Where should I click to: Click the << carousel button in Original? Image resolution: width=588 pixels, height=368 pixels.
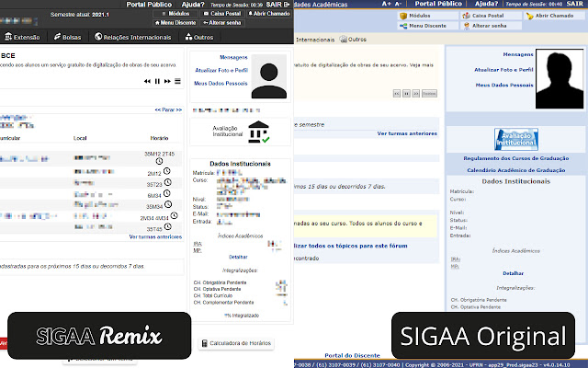(x=397, y=94)
